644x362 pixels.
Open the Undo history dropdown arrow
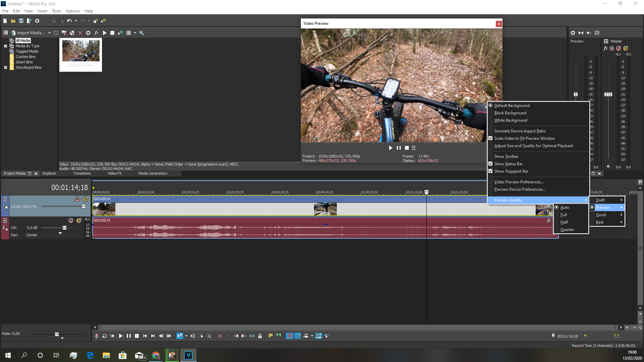[76, 21]
